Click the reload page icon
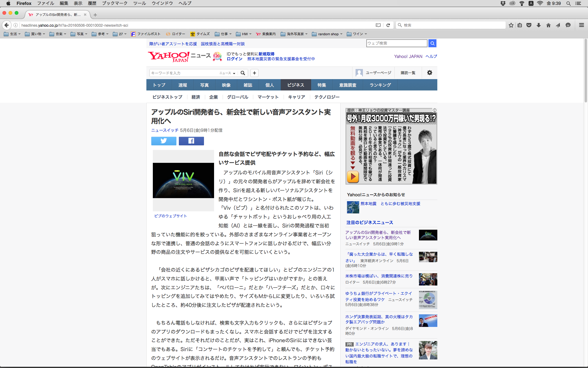The height and width of the screenshot is (368, 588). point(388,25)
